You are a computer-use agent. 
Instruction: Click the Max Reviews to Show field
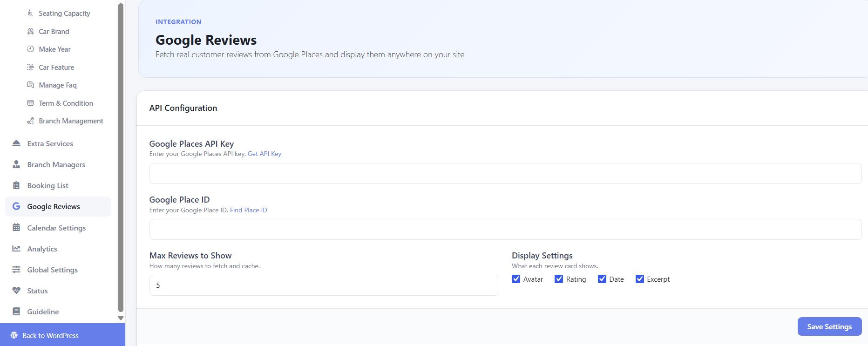(x=324, y=285)
